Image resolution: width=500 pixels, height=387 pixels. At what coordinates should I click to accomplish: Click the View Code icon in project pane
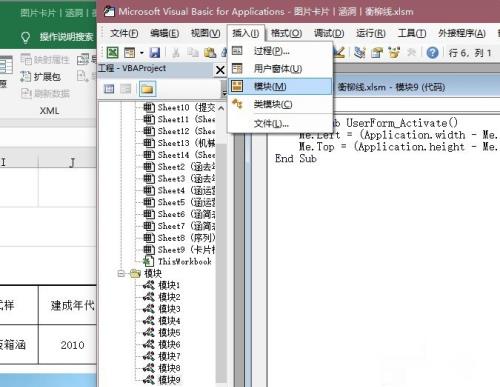109,89
